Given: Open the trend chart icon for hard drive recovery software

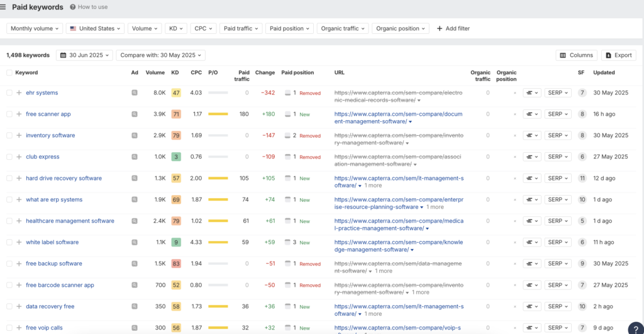Looking at the screenshot, I should coord(532,178).
